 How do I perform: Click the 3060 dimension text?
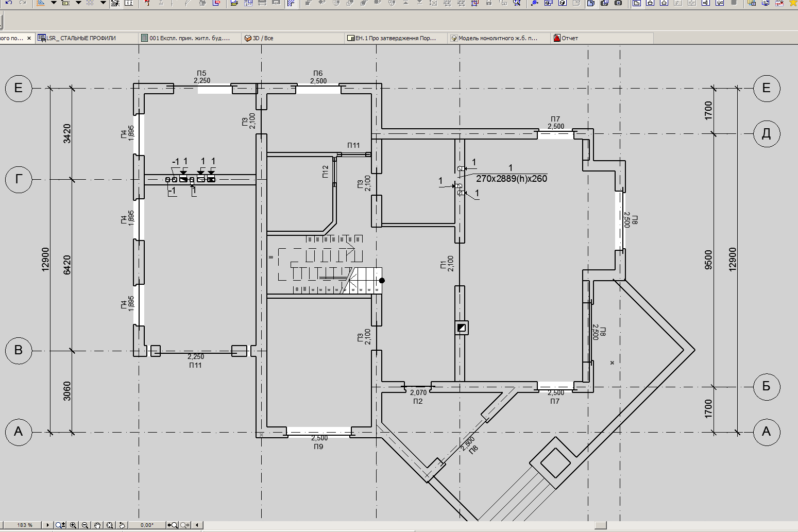(66, 391)
